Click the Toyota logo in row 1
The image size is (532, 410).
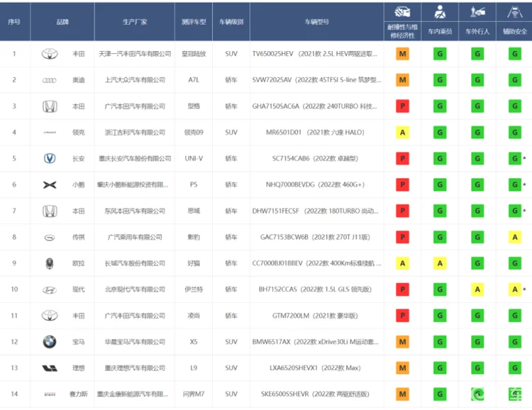(50, 54)
